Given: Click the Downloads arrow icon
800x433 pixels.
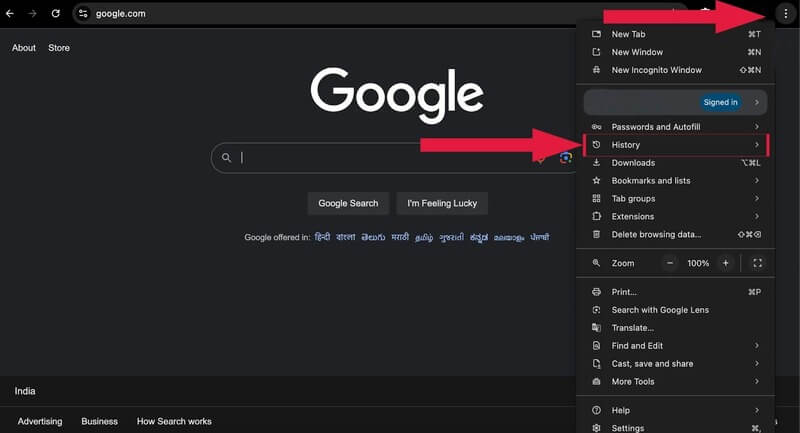Looking at the screenshot, I should (596, 163).
